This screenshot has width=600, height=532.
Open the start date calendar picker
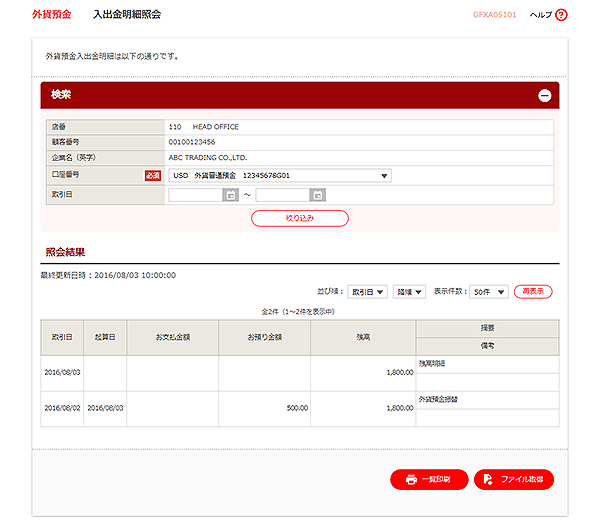(x=231, y=195)
